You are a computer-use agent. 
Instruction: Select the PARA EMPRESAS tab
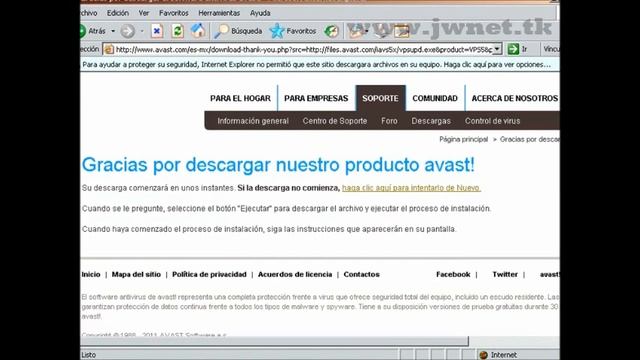pyautogui.click(x=316, y=98)
